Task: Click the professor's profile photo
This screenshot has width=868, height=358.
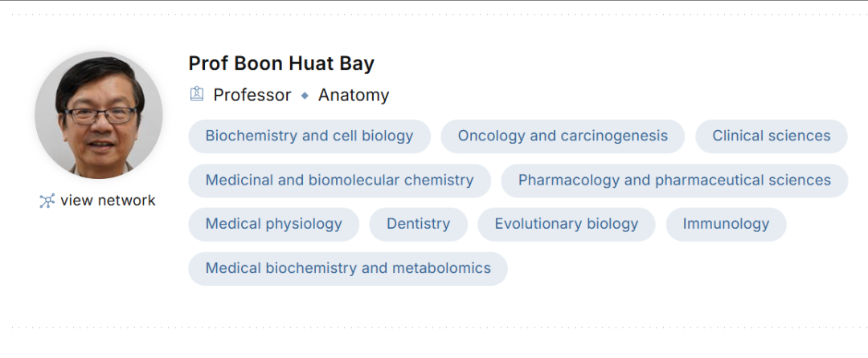Action: (x=99, y=116)
